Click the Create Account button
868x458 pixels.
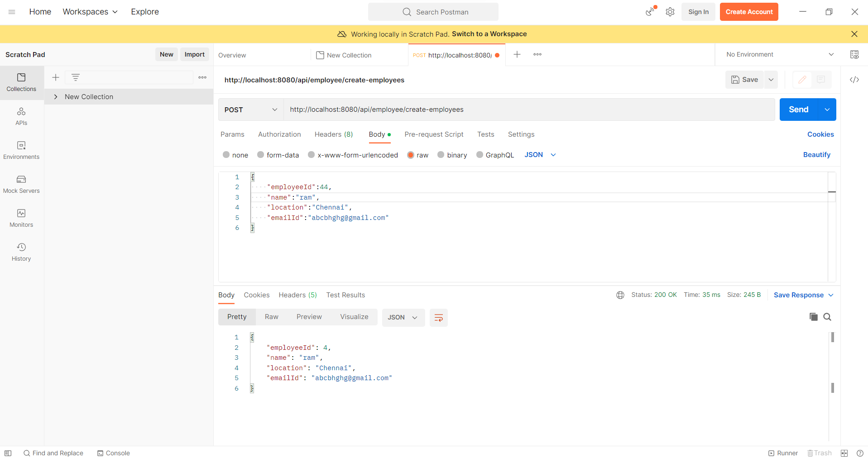[x=749, y=12]
